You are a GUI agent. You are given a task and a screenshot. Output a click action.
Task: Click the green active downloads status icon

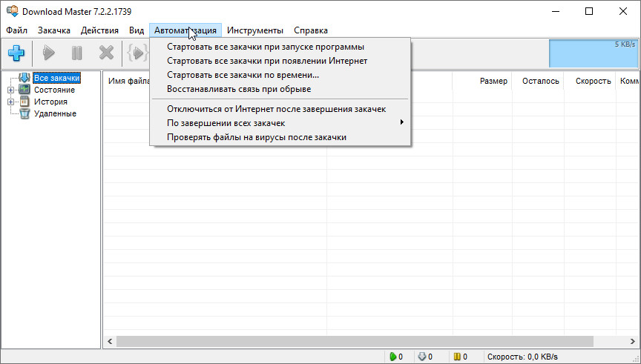pos(392,357)
